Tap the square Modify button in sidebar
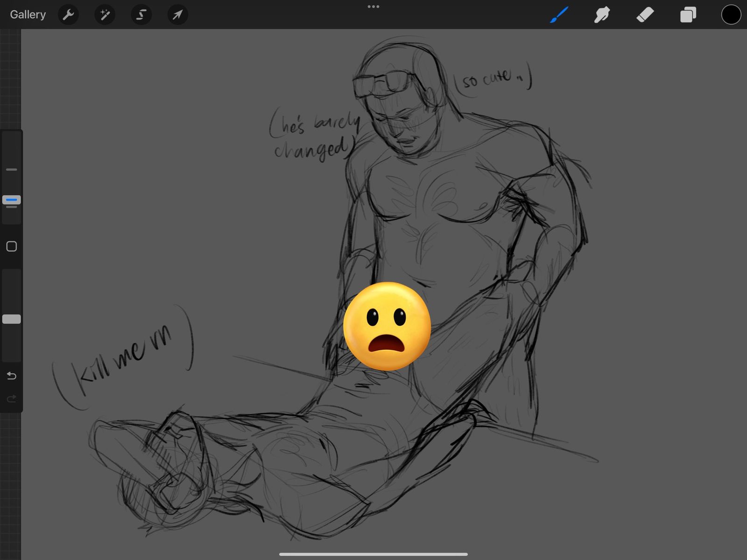 click(x=12, y=246)
